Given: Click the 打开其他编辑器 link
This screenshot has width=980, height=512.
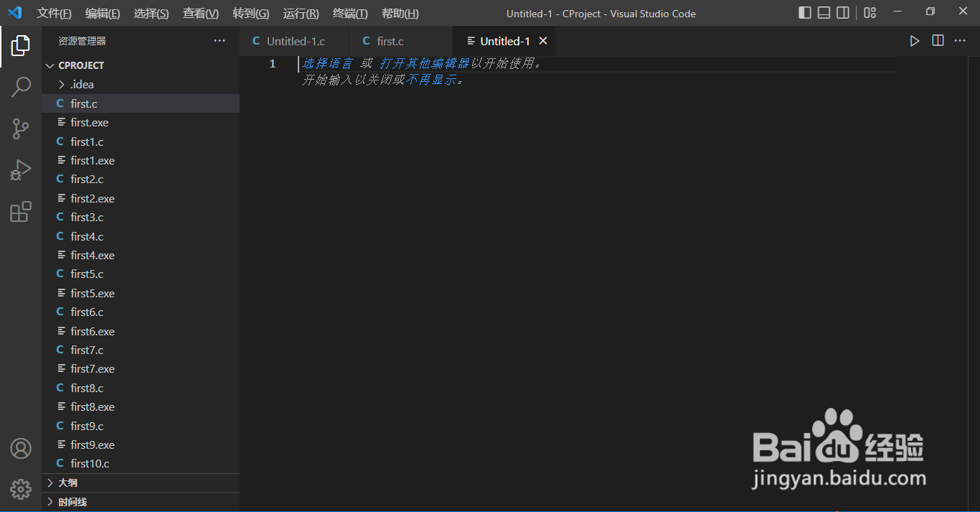Looking at the screenshot, I should (424, 63).
